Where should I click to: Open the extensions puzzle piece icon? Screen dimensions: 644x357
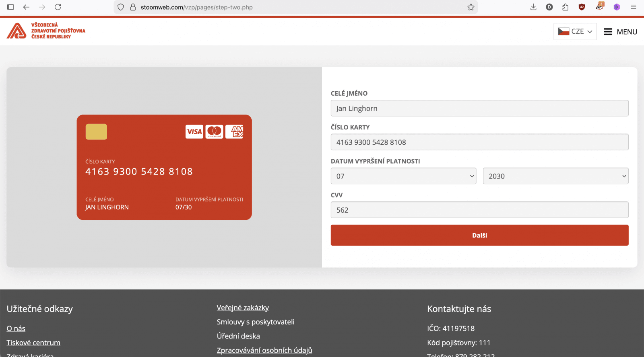click(x=566, y=7)
